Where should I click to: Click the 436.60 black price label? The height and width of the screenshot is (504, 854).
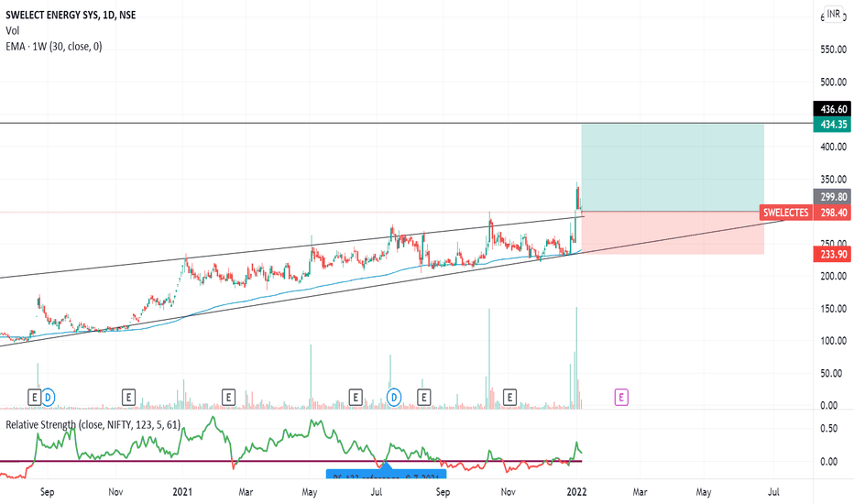tap(832, 109)
